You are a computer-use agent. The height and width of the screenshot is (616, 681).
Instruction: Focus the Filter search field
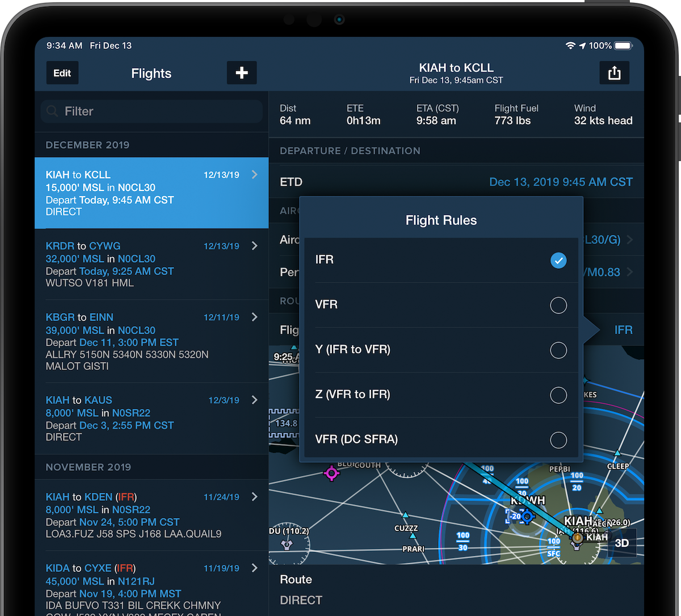pyautogui.click(x=159, y=111)
